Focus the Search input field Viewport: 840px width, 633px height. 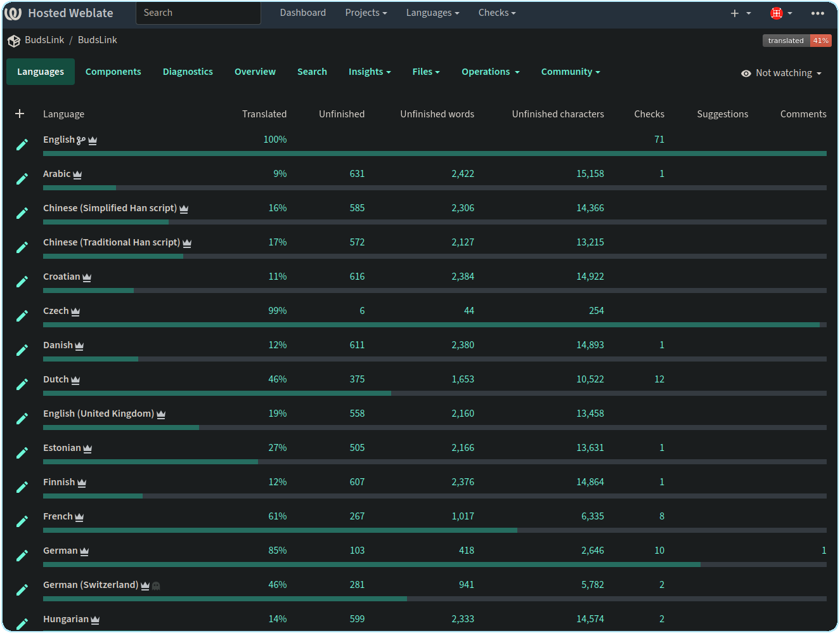point(198,13)
